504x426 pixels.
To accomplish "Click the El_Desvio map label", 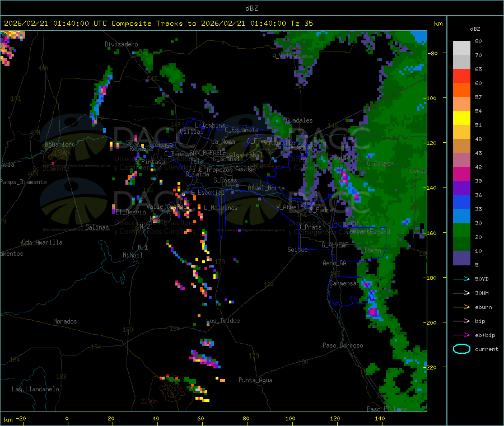I will click(x=131, y=212).
